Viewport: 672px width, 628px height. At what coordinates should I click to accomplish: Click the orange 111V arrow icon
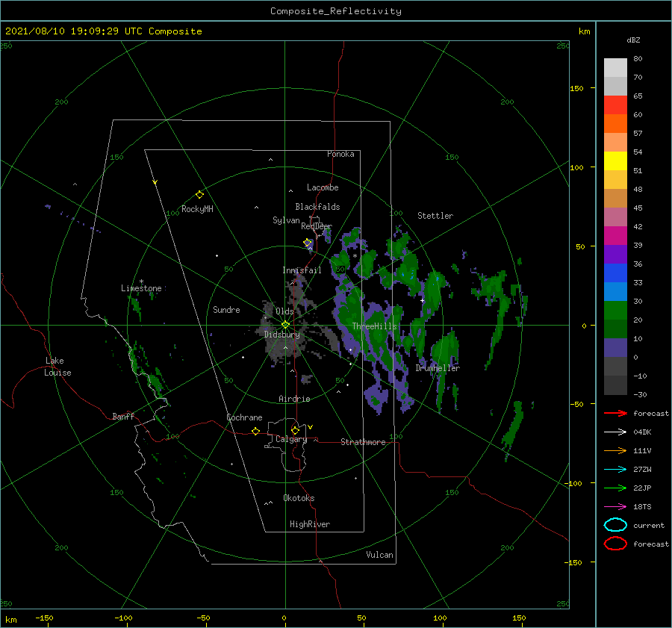pyautogui.click(x=615, y=450)
